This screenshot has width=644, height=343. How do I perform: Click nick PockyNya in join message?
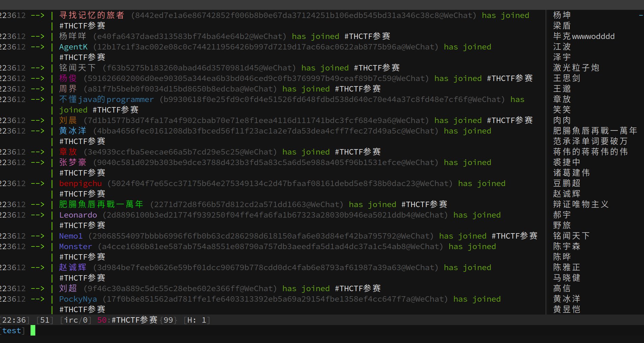(x=78, y=299)
